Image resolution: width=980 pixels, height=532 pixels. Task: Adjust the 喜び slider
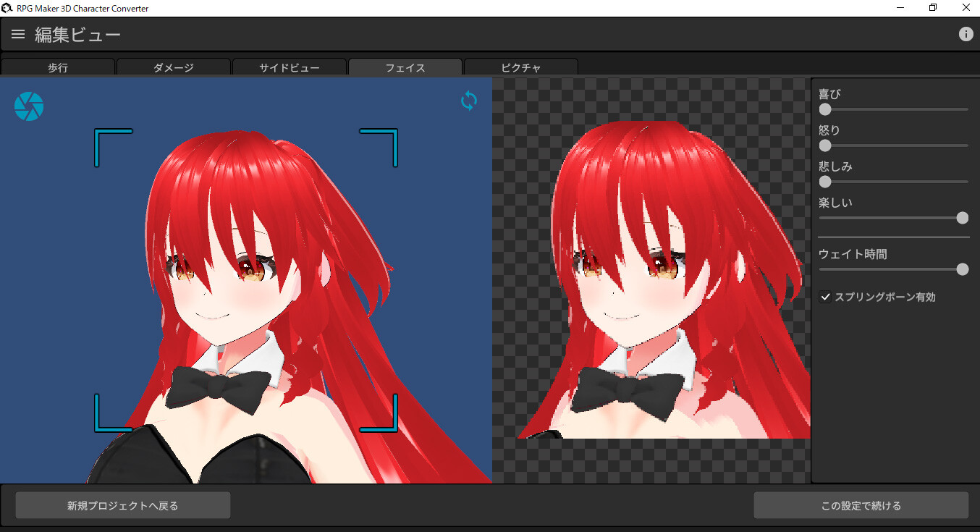[x=824, y=109]
